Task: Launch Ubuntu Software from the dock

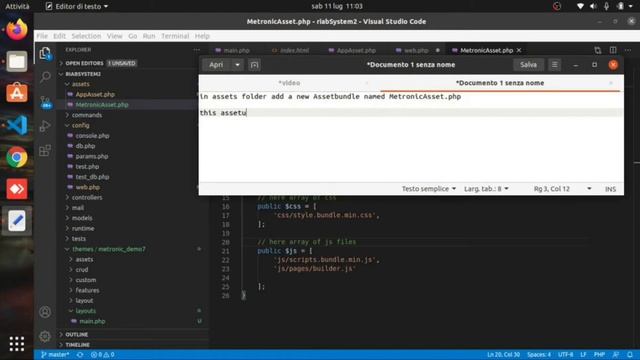Action: (17, 93)
